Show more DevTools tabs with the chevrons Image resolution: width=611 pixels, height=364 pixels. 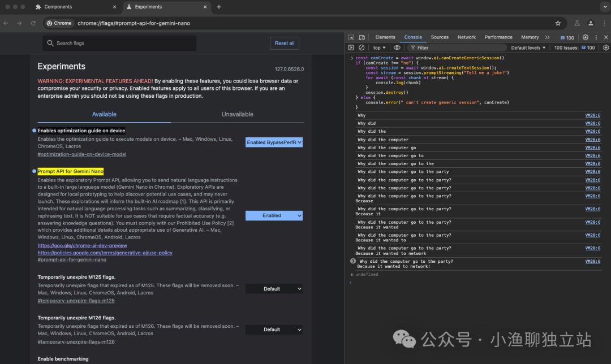click(x=548, y=37)
